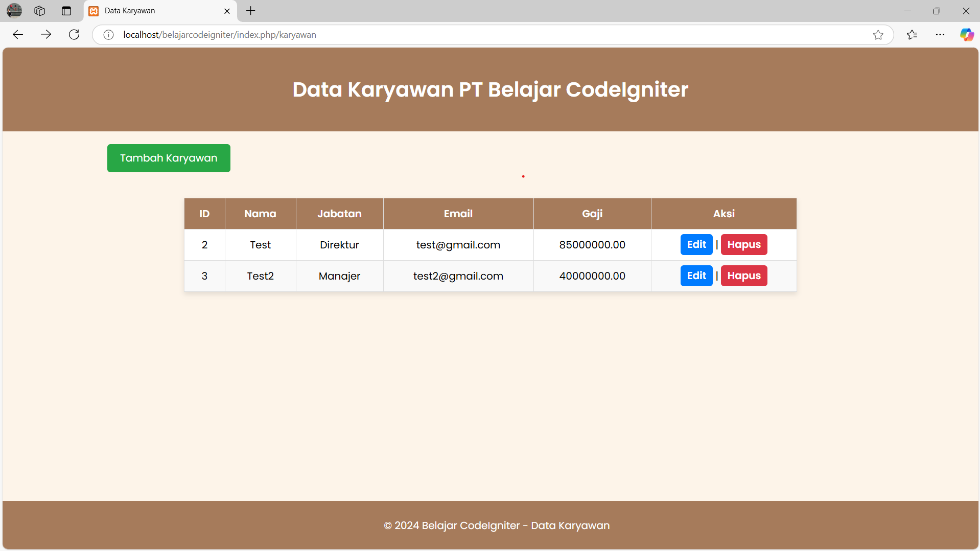
Task: Select the Gaji column header
Action: 592,214
